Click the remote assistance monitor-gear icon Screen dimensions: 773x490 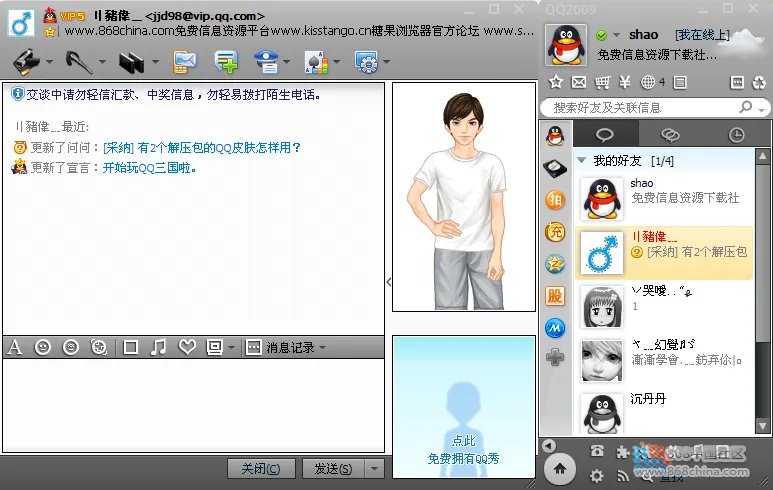click(367, 62)
